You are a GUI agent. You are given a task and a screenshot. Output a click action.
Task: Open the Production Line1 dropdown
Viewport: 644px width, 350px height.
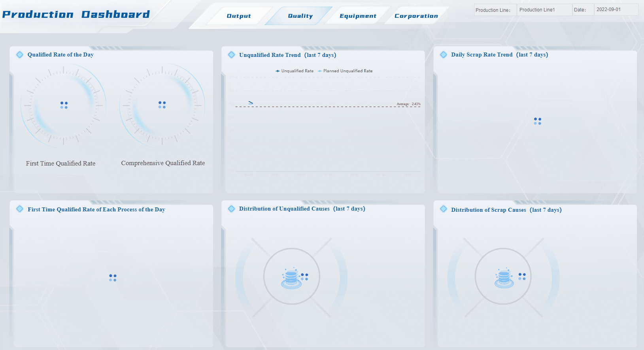544,10
